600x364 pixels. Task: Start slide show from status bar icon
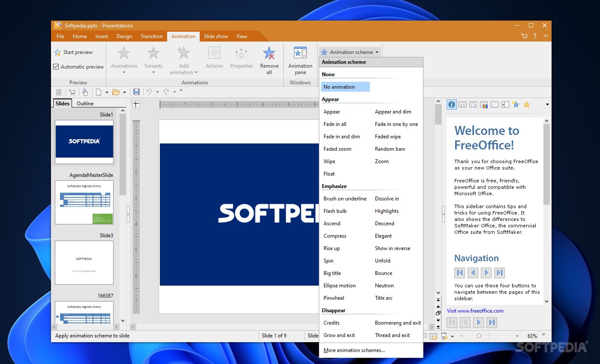pos(444,336)
